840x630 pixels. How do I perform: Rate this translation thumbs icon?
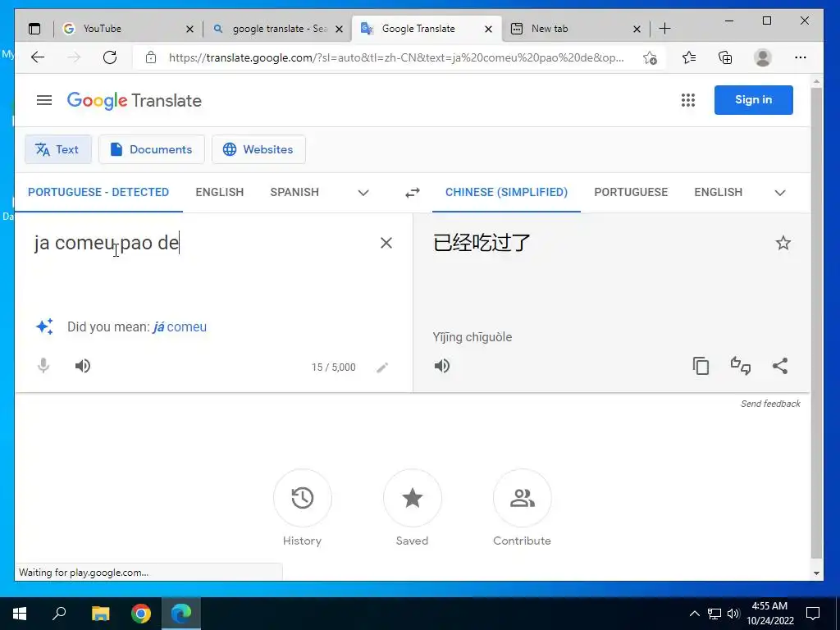[x=741, y=366]
